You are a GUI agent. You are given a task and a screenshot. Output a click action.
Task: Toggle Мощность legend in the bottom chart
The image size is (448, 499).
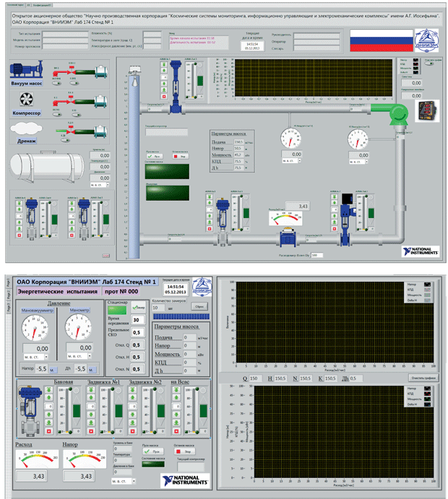coord(427,399)
